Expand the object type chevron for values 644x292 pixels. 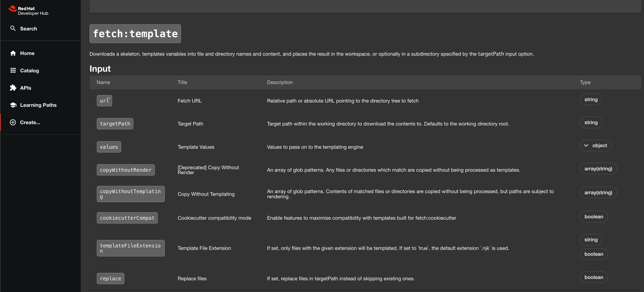586,146
